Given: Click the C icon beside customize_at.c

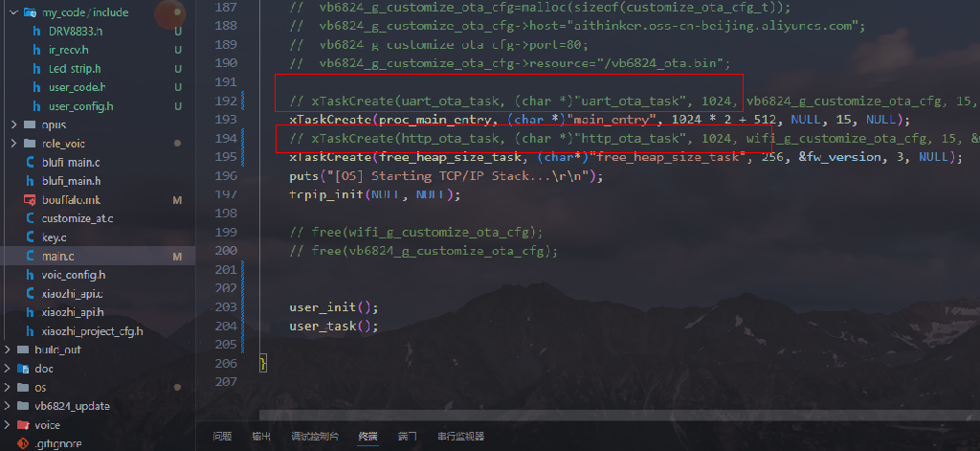Looking at the screenshot, I should coord(30,219).
